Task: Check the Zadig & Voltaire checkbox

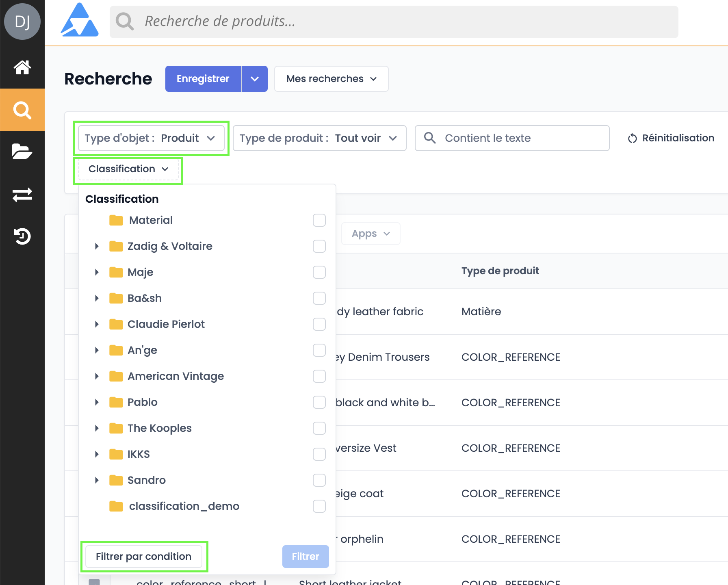Action: click(319, 246)
